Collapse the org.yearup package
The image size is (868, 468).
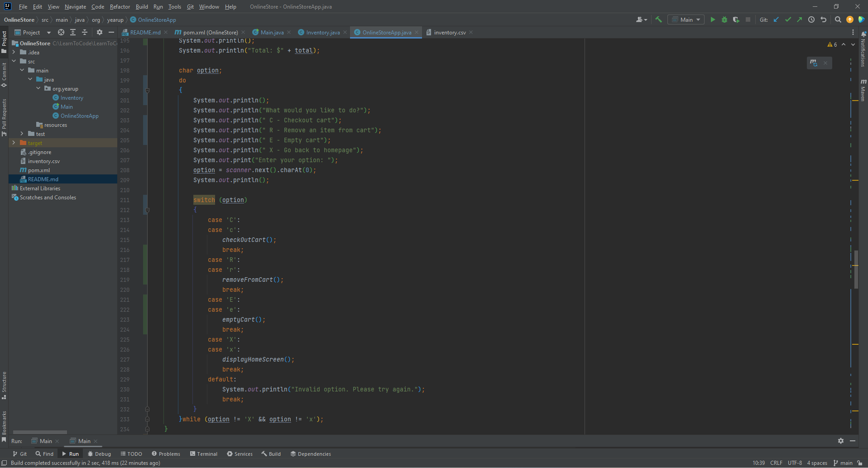click(x=38, y=89)
